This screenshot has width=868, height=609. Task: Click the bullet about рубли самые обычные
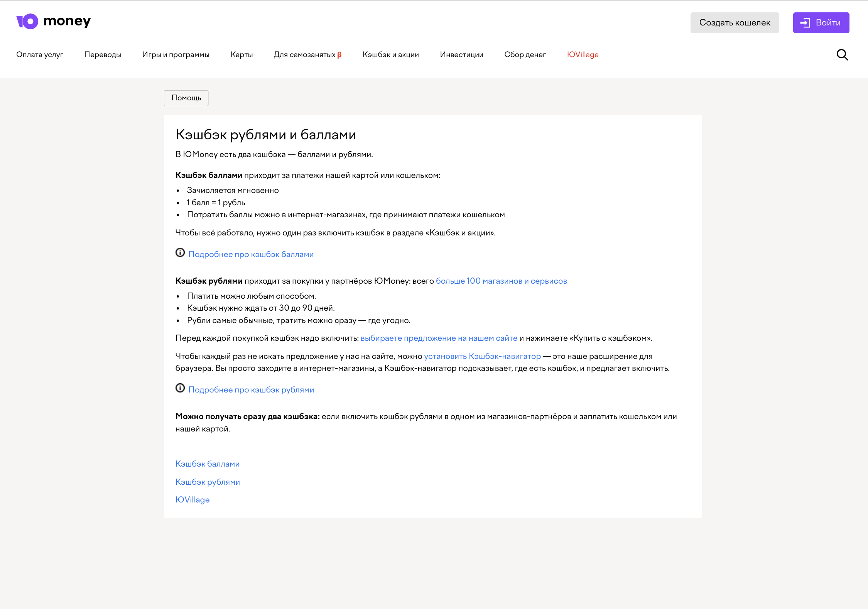[x=299, y=320]
